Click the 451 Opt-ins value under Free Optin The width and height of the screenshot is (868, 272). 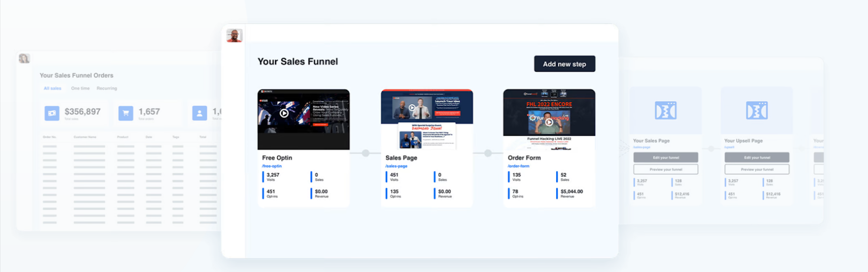(271, 192)
